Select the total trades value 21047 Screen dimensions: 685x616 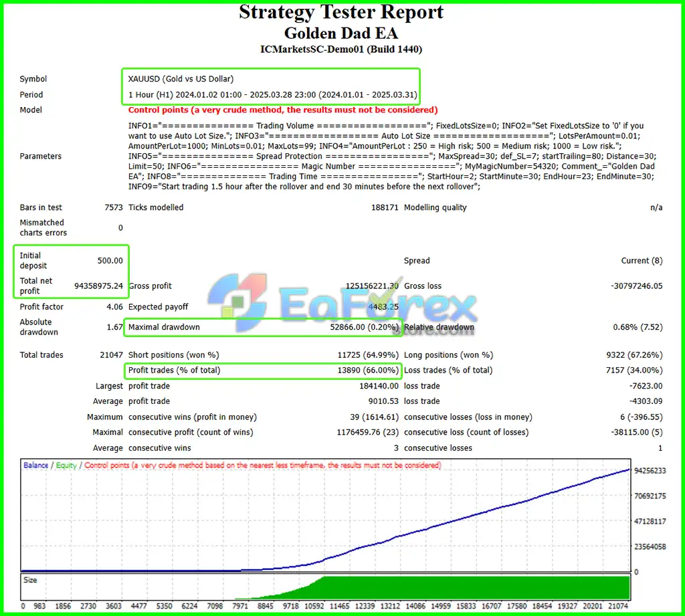point(112,355)
